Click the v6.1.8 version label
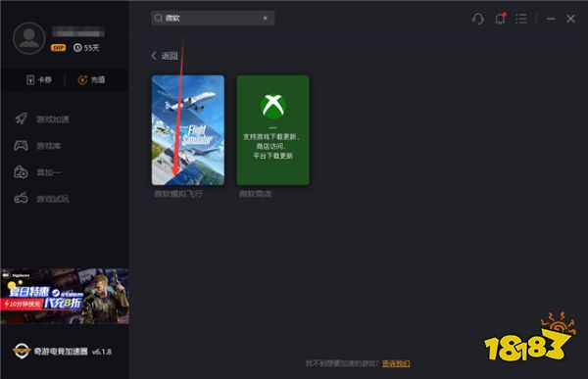588x379 pixels. [x=102, y=352]
